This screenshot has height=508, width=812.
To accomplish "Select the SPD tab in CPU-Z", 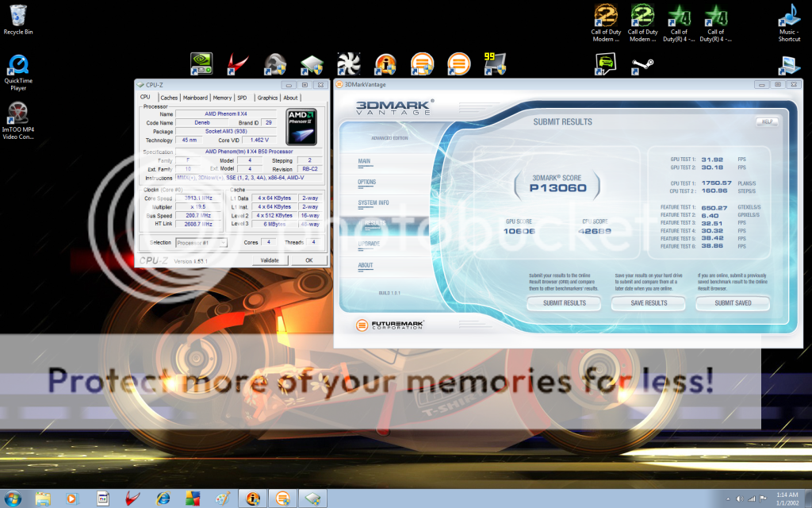I will (242, 98).
